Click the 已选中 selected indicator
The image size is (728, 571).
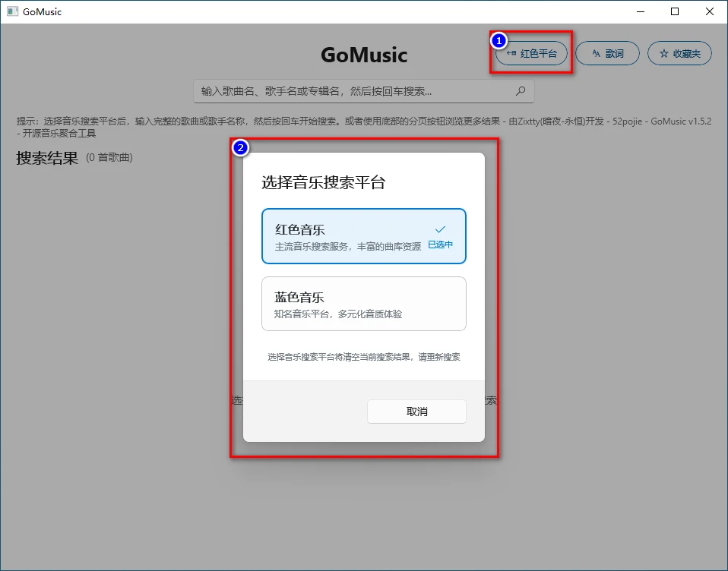tap(440, 245)
